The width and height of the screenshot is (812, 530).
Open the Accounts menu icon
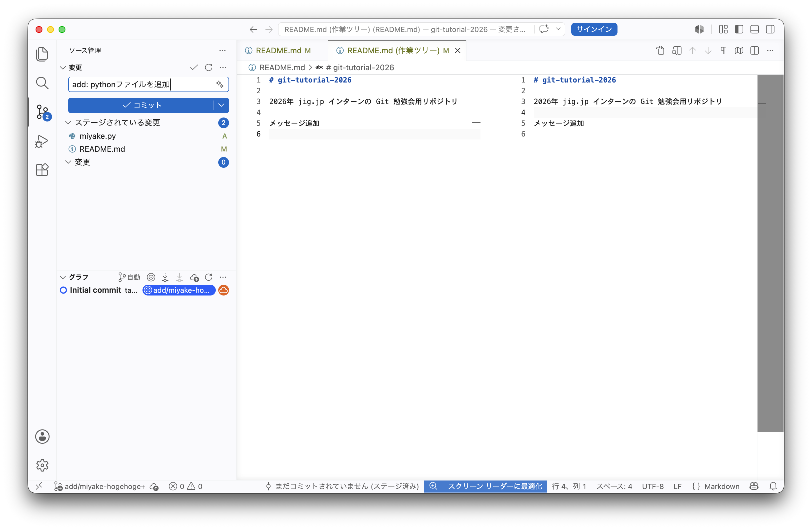[x=42, y=436]
